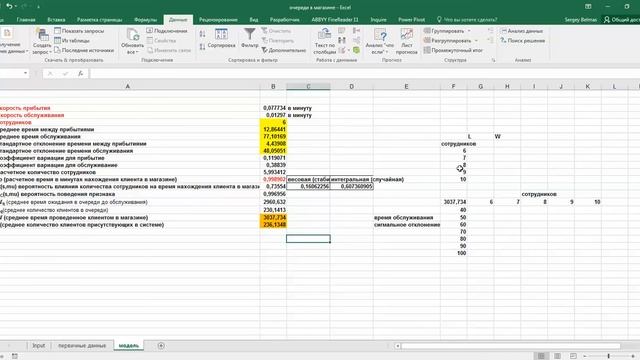
Task: Add a new sheet with plus icon
Action: click(161, 346)
